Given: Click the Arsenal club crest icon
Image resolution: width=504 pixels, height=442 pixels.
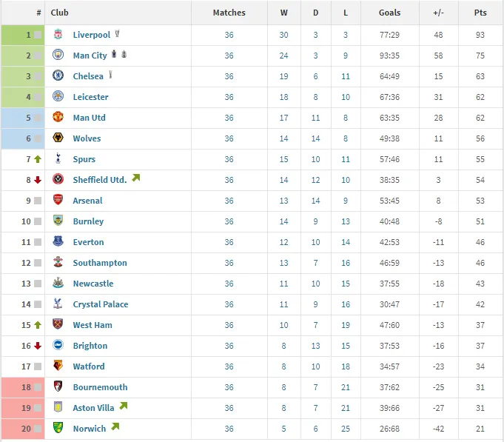Looking at the screenshot, I should tap(58, 201).
